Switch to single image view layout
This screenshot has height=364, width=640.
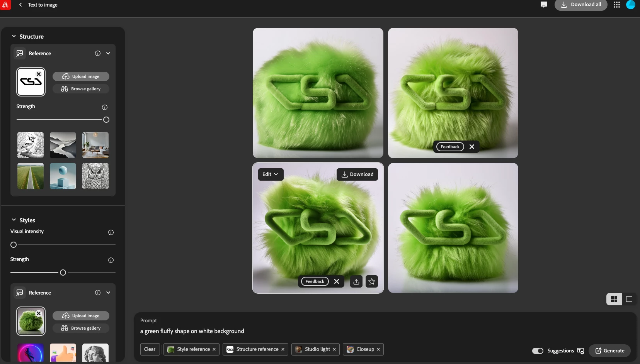click(x=629, y=299)
